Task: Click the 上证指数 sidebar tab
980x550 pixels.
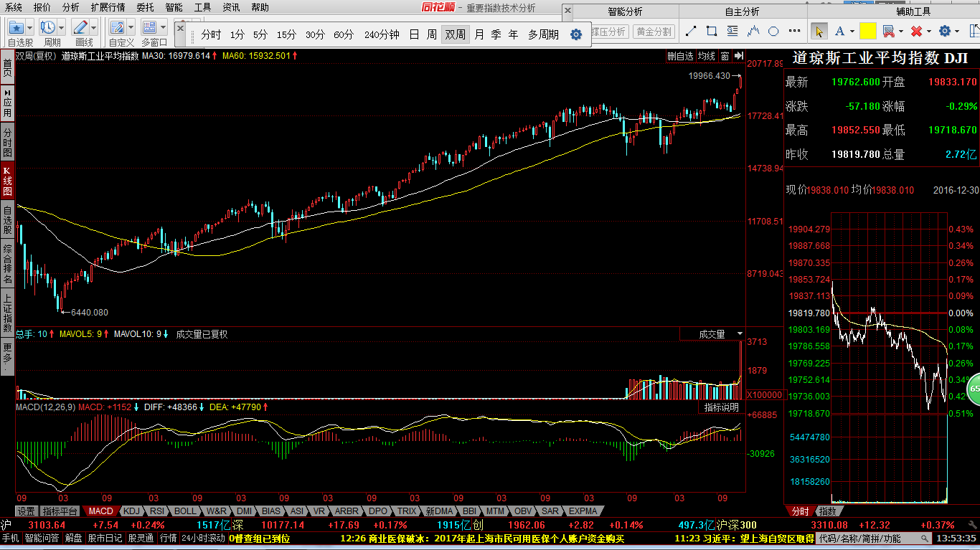Action: point(7,313)
